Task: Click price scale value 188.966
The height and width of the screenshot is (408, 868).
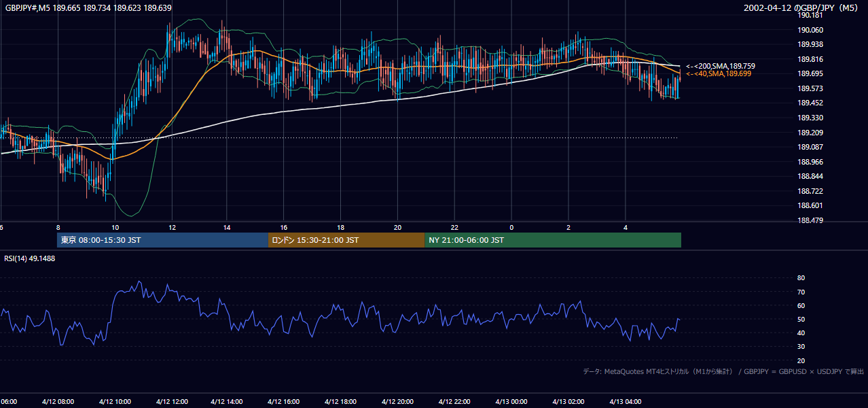Action: coord(810,162)
